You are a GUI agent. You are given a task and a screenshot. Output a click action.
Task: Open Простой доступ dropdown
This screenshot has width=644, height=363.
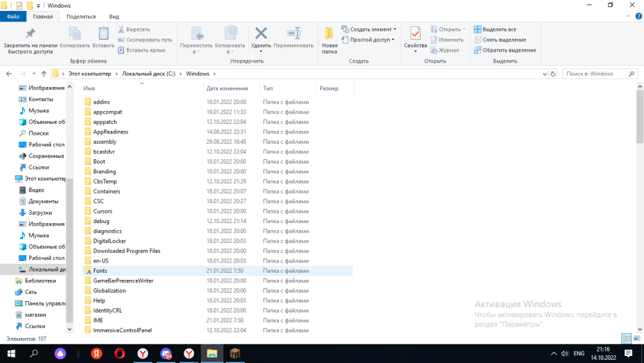(x=368, y=39)
